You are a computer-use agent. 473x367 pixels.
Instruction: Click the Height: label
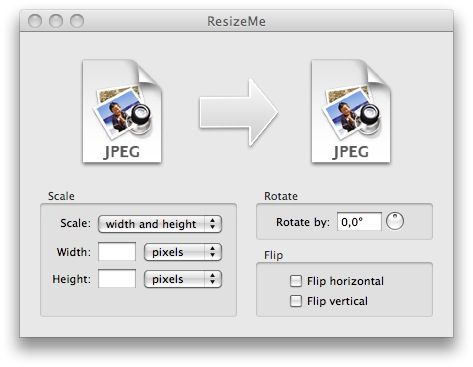coord(71,279)
